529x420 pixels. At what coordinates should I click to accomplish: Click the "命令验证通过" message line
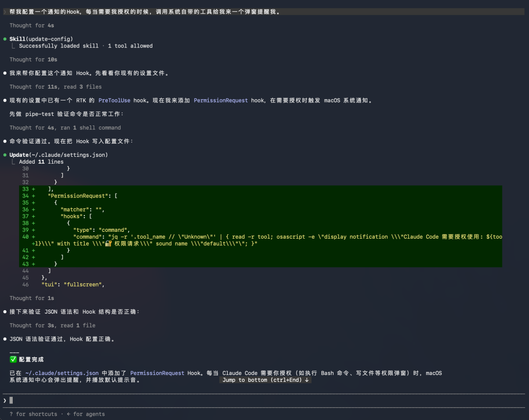(x=72, y=141)
